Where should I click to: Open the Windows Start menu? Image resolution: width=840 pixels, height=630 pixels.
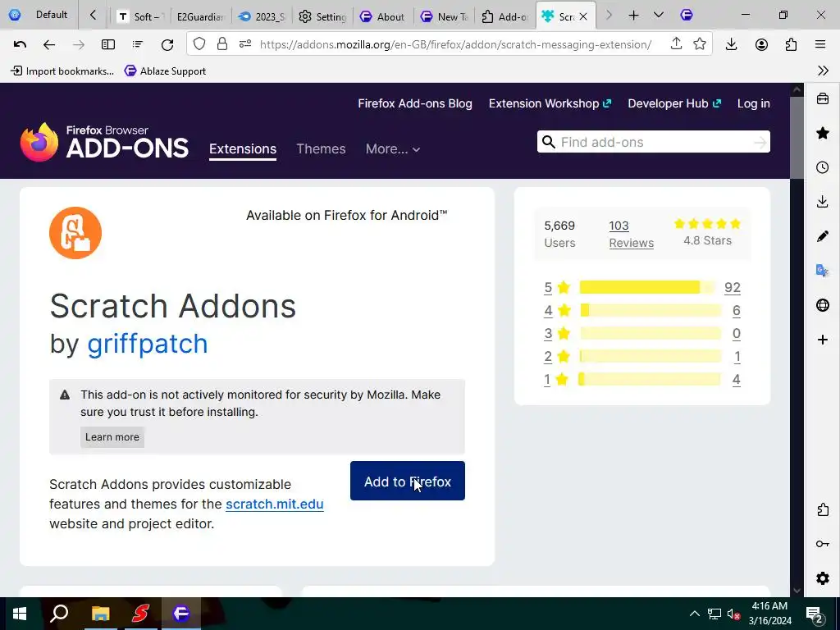20,614
